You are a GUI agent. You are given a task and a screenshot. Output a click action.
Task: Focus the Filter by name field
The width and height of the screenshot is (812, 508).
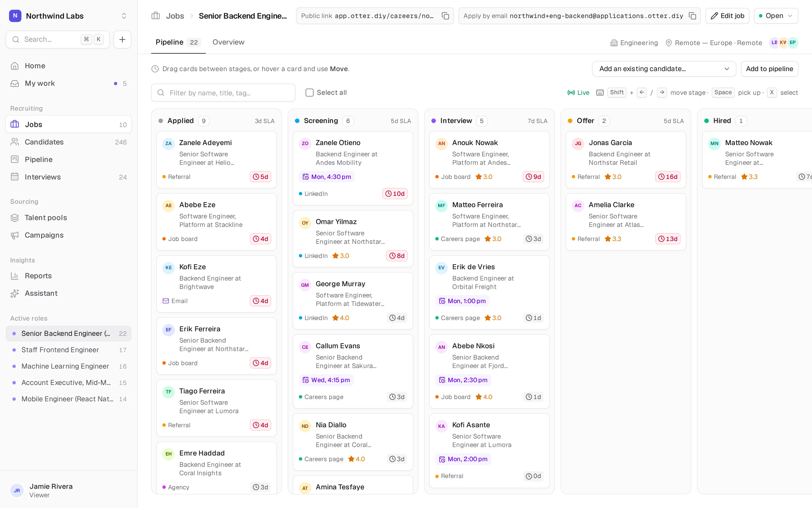[x=223, y=93]
